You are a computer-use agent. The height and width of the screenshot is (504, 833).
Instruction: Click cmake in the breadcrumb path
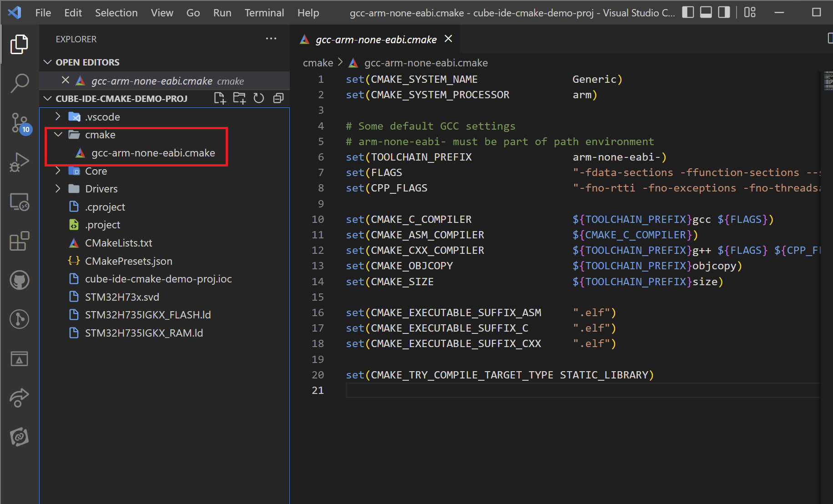click(x=318, y=63)
